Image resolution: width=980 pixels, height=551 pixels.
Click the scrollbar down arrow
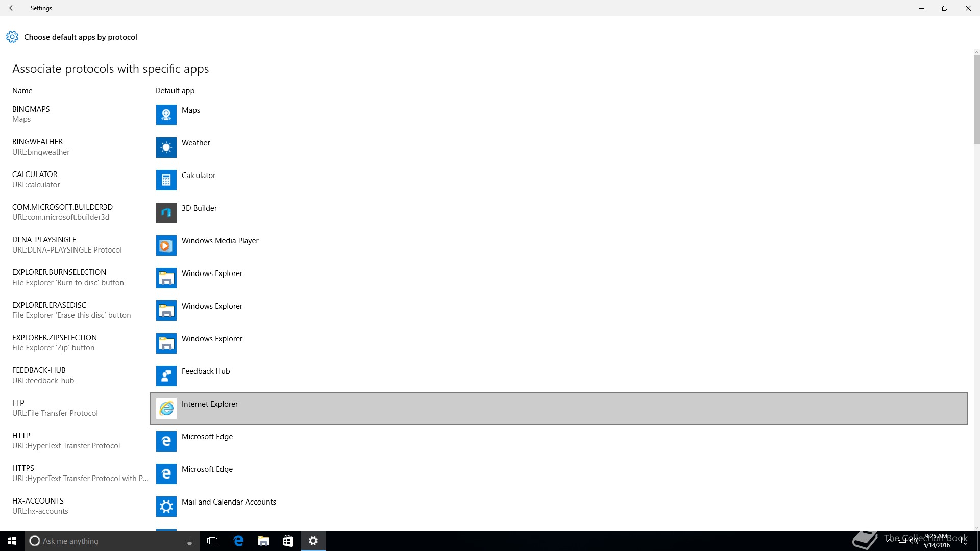pyautogui.click(x=976, y=528)
